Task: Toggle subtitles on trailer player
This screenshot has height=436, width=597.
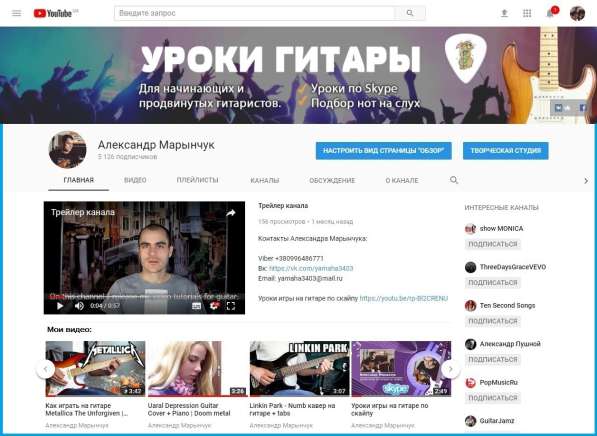Action: 196,306
